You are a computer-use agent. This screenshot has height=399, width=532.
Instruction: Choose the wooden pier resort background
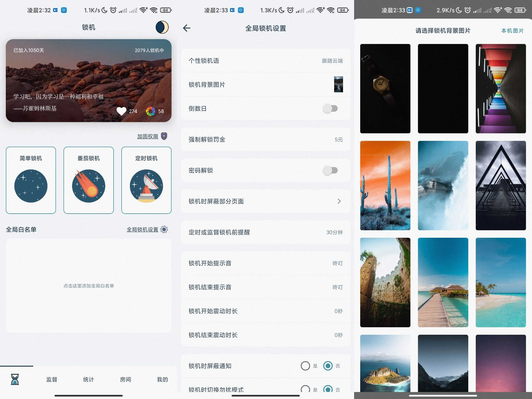(443, 282)
